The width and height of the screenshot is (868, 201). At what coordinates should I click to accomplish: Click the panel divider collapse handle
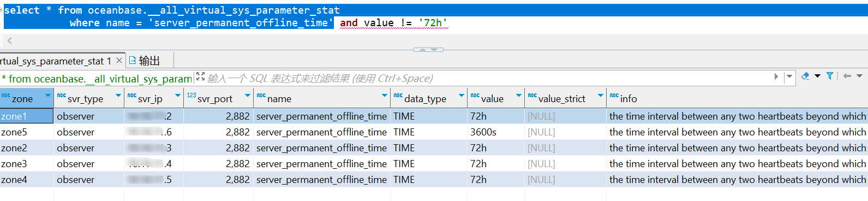[428, 50]
